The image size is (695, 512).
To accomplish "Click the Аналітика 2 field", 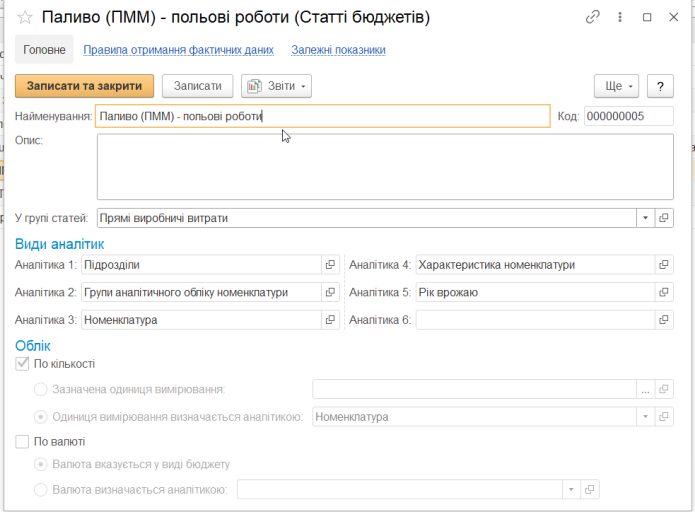I will (x=202, y=292).
